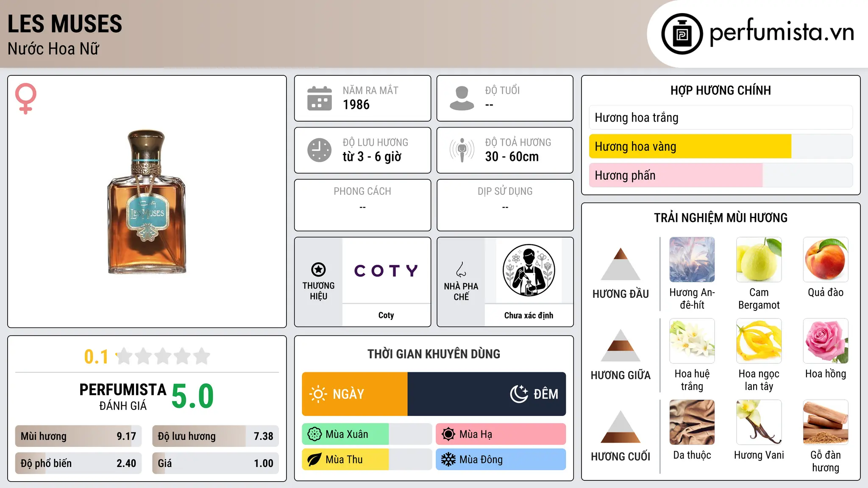Click the Thời gian khuyên dùng heading

[434, 354]
